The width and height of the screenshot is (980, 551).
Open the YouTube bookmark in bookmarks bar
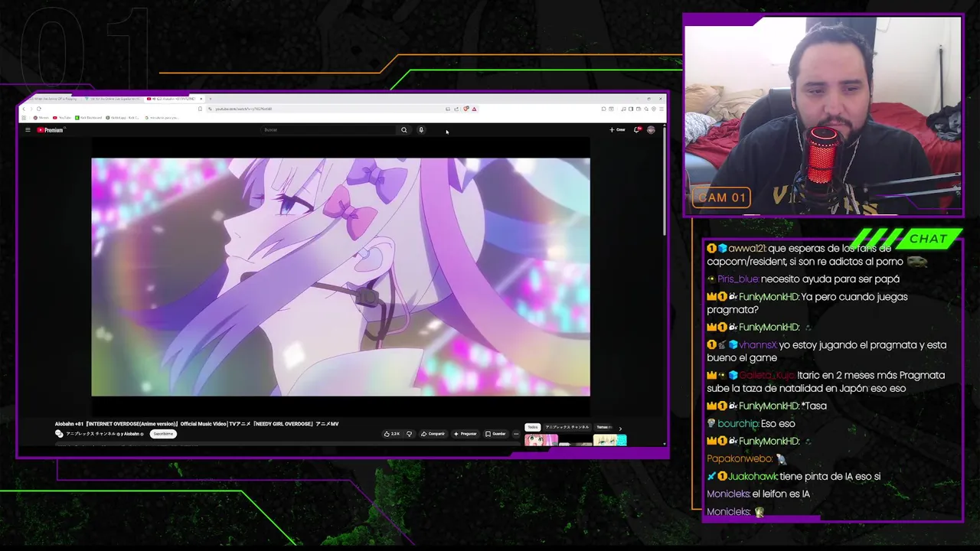62,118
